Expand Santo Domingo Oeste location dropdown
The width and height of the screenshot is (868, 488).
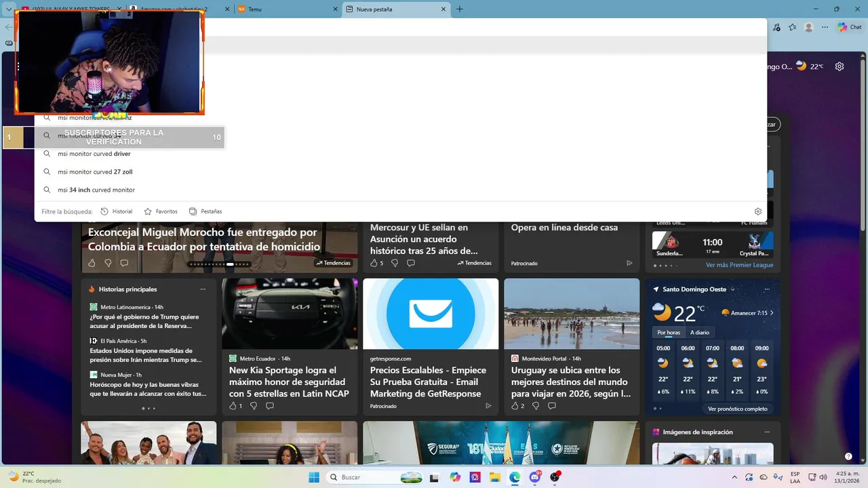click(x=732, y=289)
